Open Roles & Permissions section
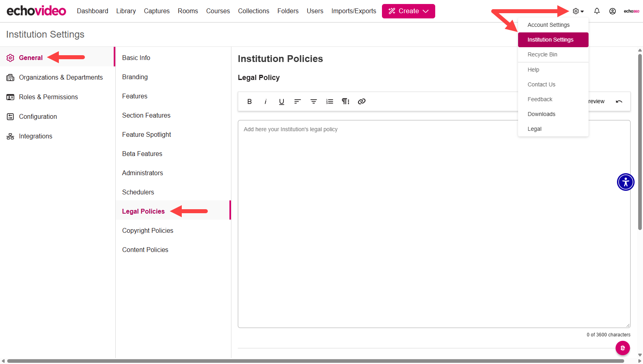 [x=57, y=97]
